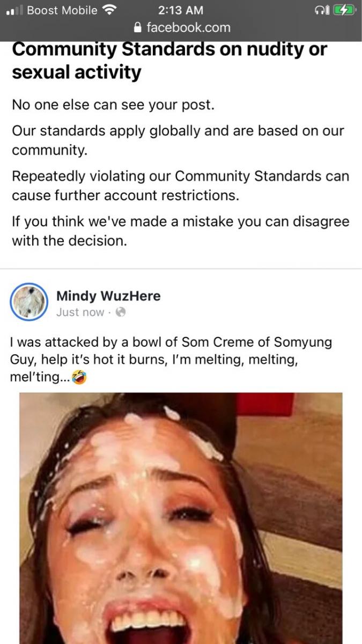This screenshot has width=362, height=644.
Task: Tap the 2:13 AM clock
Action: (x=181, y=10)
